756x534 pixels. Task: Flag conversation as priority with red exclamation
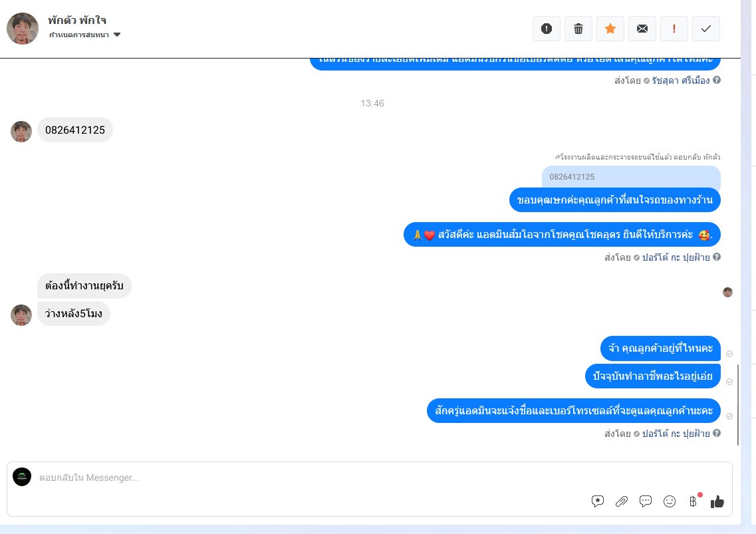(x=674, y=29)
